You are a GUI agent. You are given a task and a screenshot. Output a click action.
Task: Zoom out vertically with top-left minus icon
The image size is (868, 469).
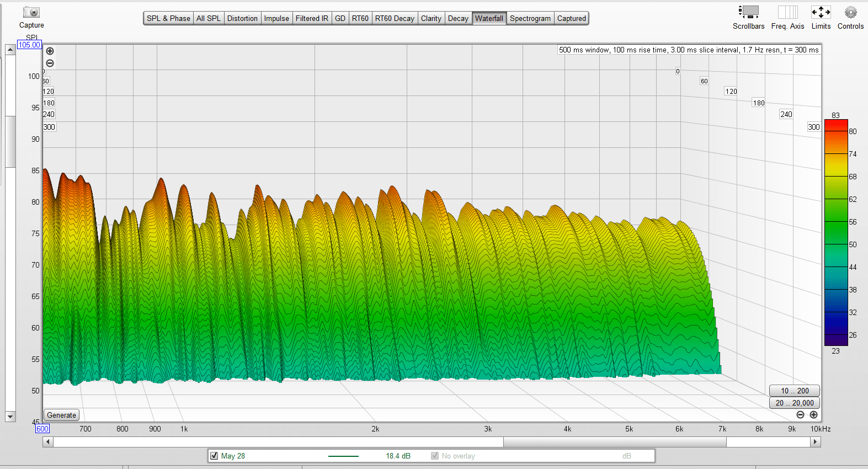click(x=50, y=63)
